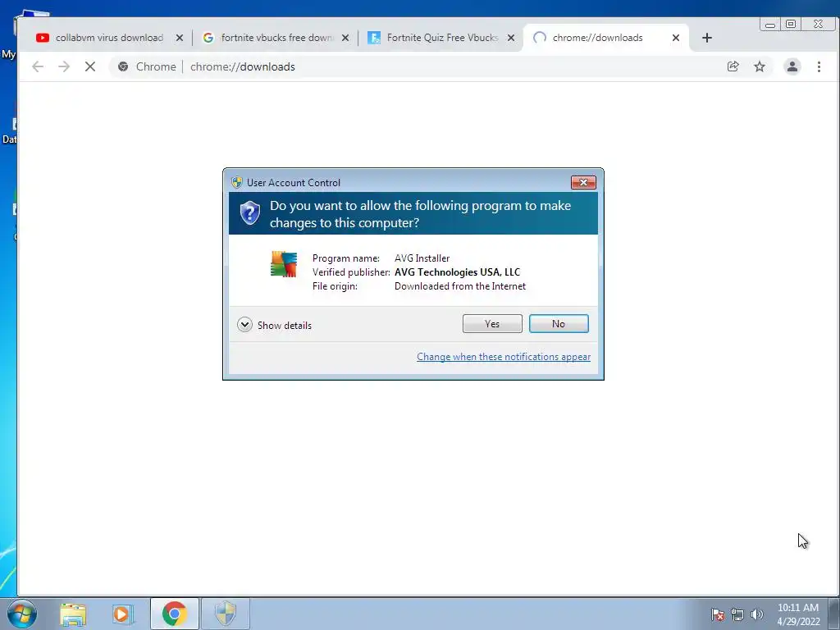Open a new Chrome tab
The image size is (840, 630).
tap(706, 38)
